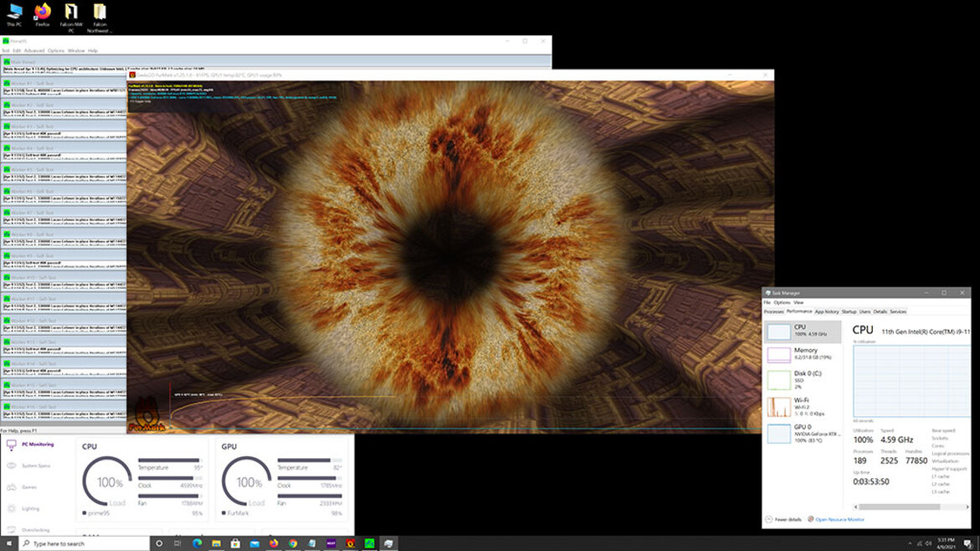This screenshot has width=980, height=551.
Task: Open the notification center in the tray
Action: click(x=967, y=543)
